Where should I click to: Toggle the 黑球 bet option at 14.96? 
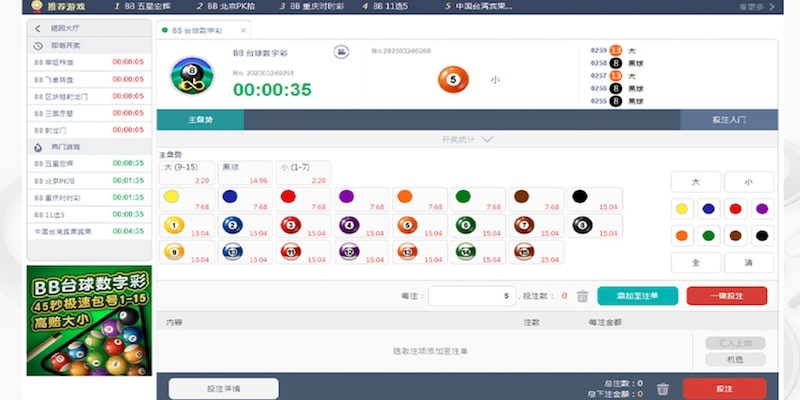[243, 173]
